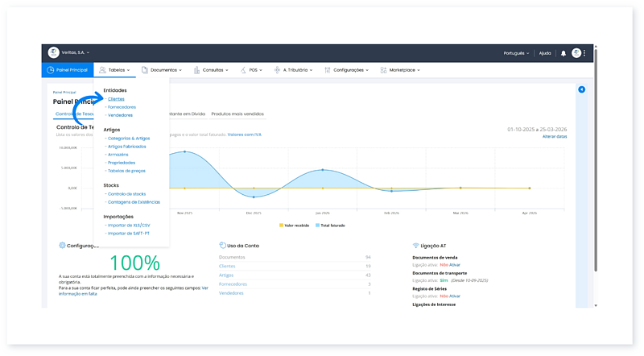Open the Português language dropdown
644x356 pixels.
point(514,53)
